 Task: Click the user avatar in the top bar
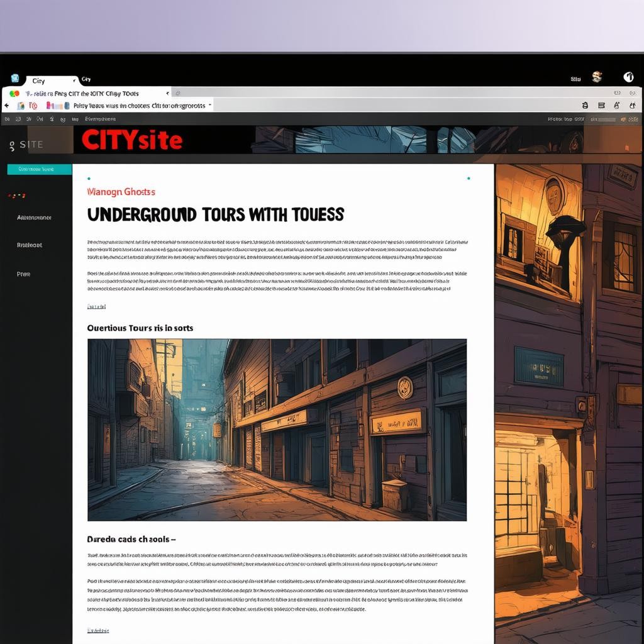(x=597, y=77)
